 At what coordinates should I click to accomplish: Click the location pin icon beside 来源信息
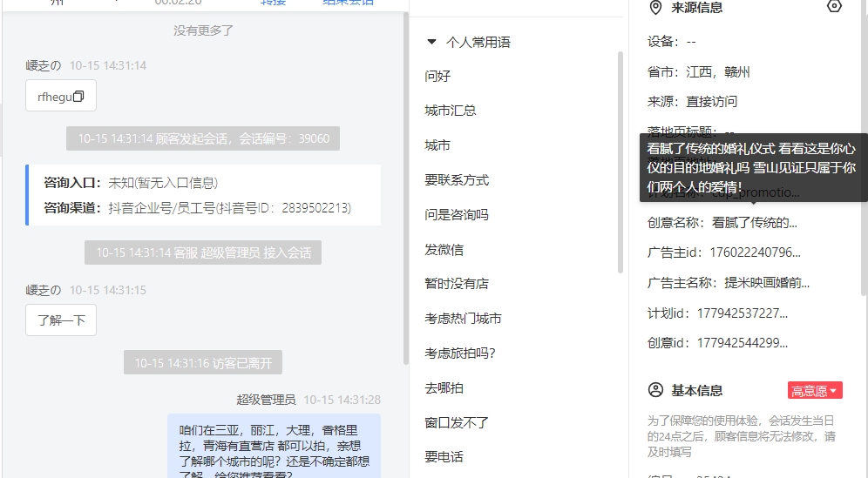pyautogui.click(x=655, y=7)
